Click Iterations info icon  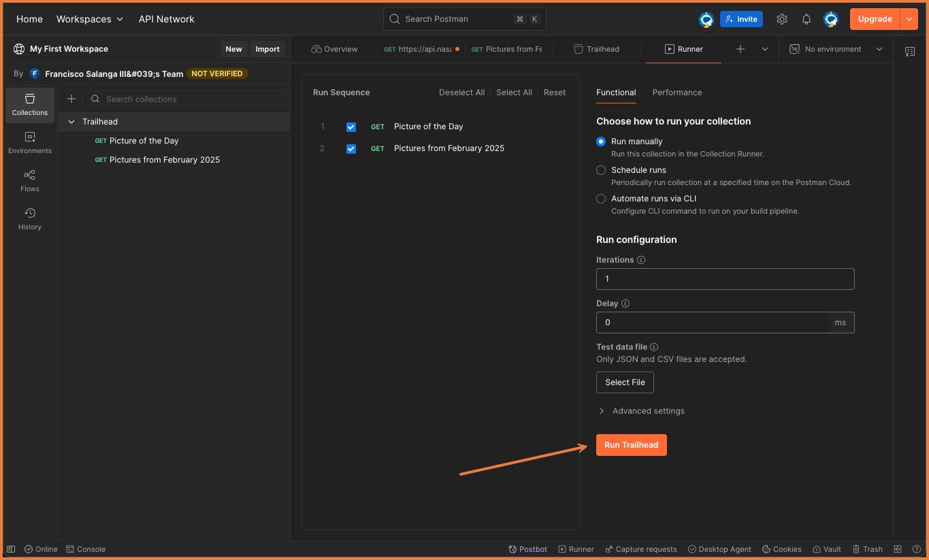(x=641, y=260)
